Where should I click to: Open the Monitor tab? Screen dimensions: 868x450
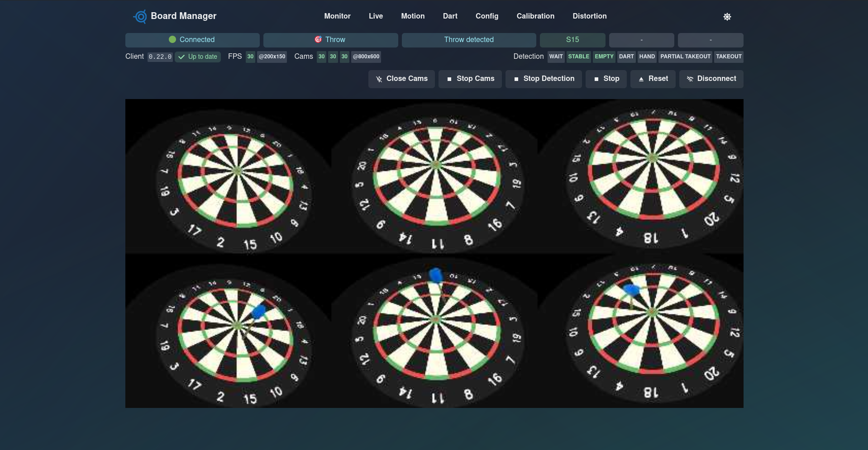pyautogui.click(x=337, y=16)
